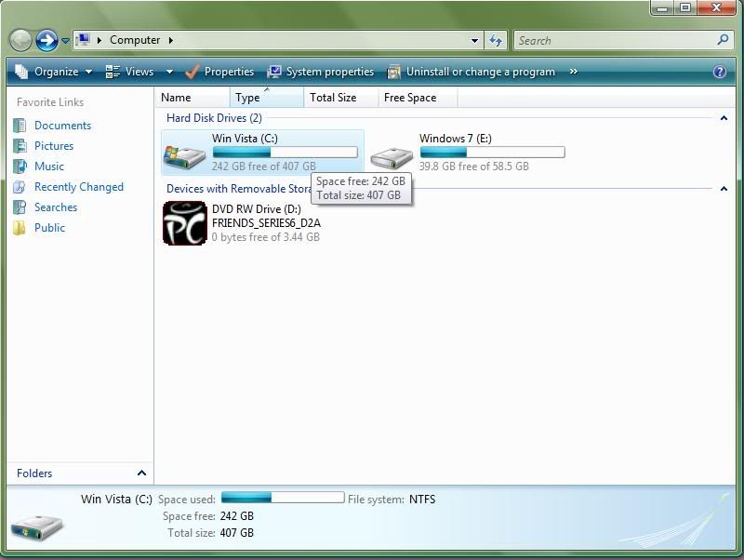Open Recently Changed in Favorite Links
This screenshot has height=560, width=744.
point(79,187)
